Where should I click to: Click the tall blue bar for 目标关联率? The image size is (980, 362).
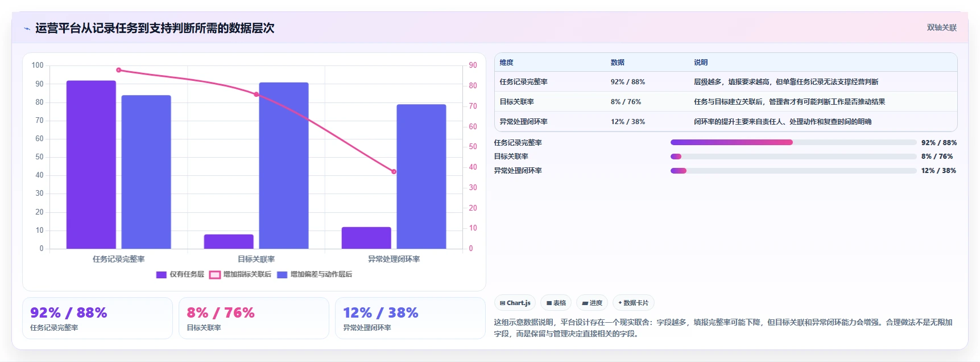pos(284,166)
